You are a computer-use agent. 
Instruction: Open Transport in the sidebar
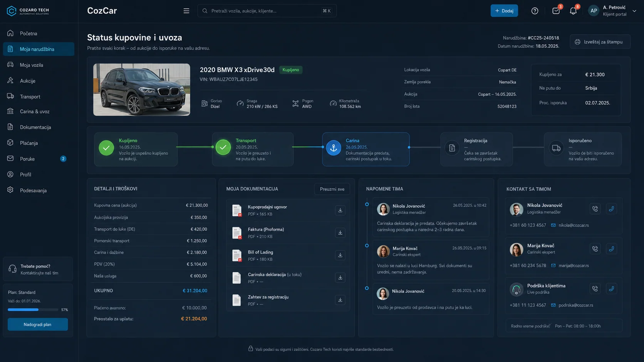coord(39,97)
